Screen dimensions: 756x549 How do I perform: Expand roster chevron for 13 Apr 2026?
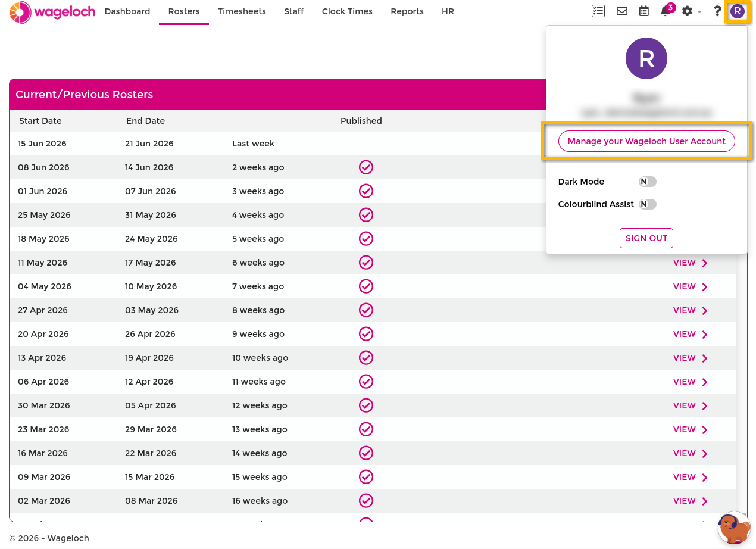tap(705, 358)
